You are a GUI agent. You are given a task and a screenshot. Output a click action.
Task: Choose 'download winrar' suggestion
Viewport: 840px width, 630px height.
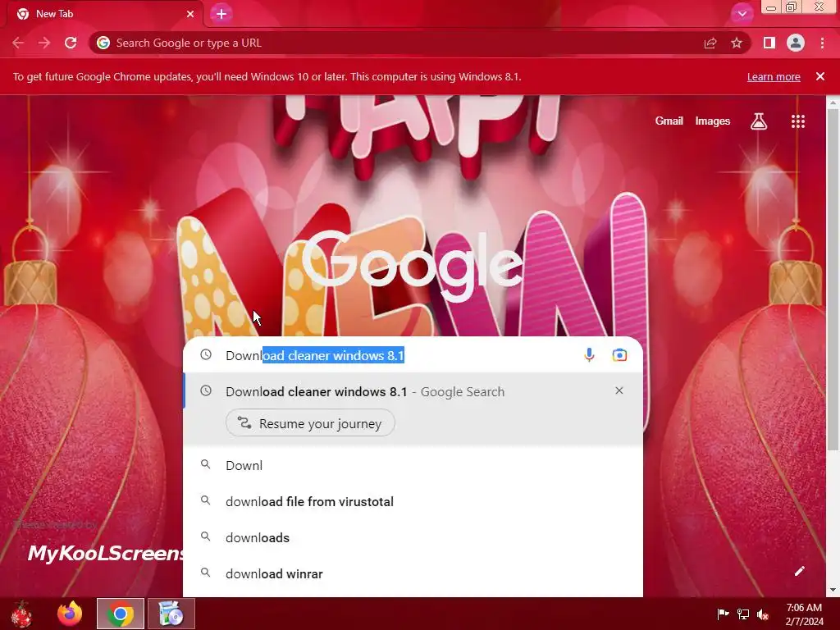point(413,573)
